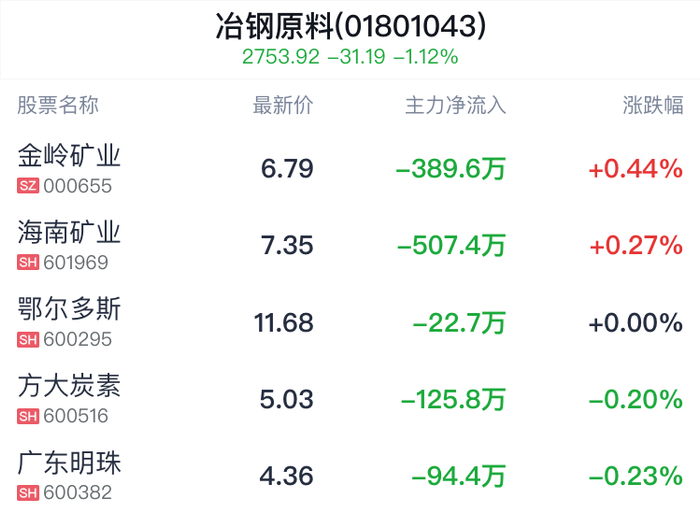The height and width of the screenshot is (527, 700).
Task: Open 金岭矿业 stock details
Action: point(69,156)
